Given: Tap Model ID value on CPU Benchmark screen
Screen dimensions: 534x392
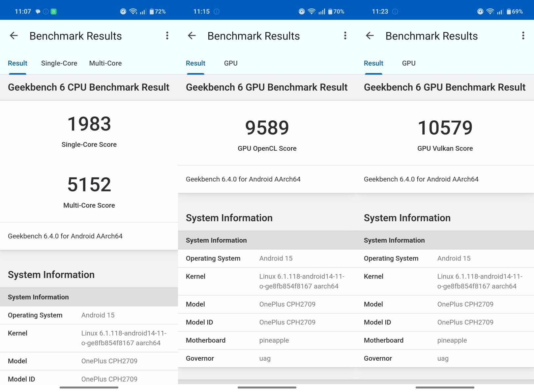Looking at the screenshot, I should click(109, 379).
